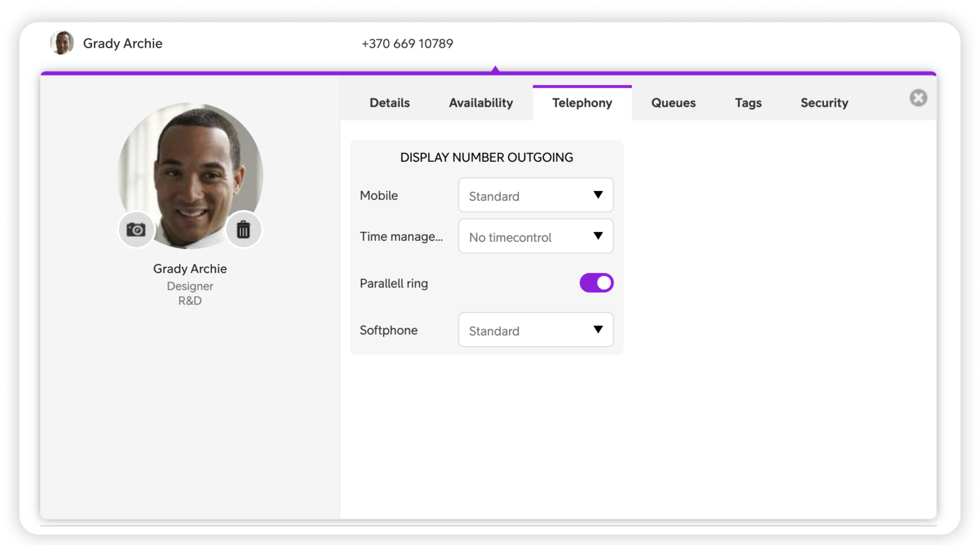Expand the Time management dropdown
The height and width of the screenshot is (545, 980).
coord(535,236)
